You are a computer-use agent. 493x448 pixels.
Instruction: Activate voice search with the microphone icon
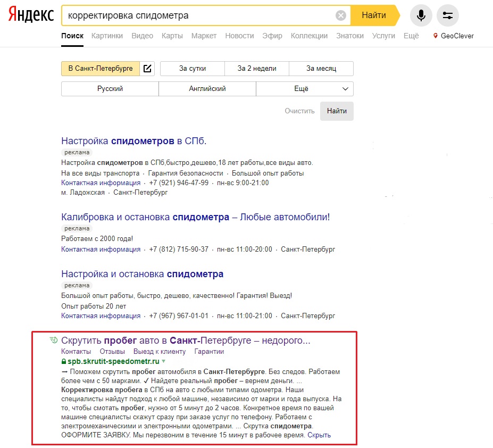pos(421,15)
